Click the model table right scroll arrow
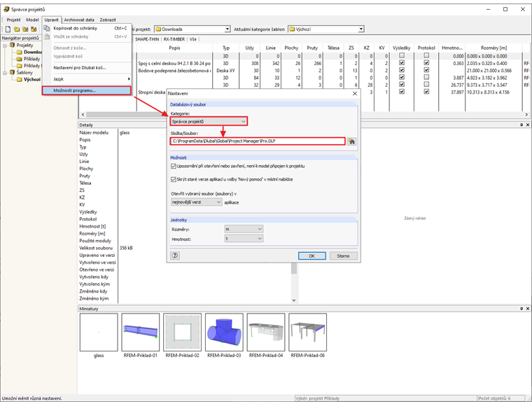The image size is (532, 406). (x=526, y=115)
